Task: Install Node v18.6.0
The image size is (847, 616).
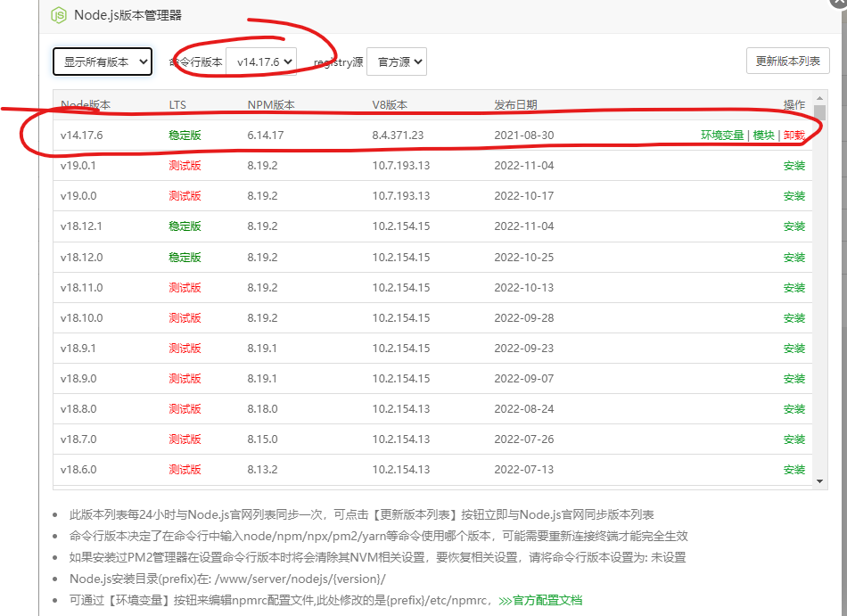Action: pos(794,470)
